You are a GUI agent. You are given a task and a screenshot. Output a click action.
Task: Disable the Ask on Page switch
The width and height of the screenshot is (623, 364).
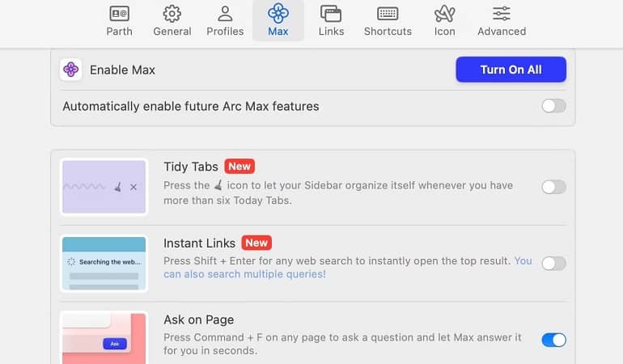(554, 340)
